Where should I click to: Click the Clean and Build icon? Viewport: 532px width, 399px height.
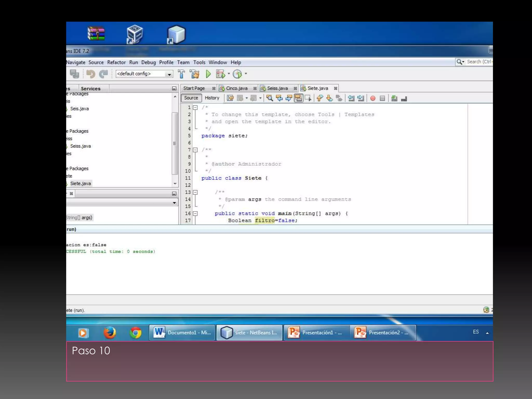click(x=194, y=74)
